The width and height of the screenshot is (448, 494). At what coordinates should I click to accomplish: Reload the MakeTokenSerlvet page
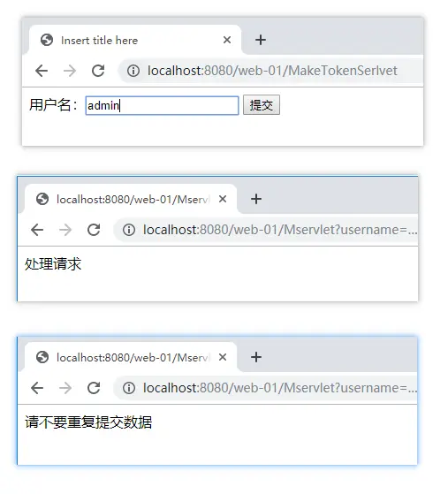tap(98, 71)
